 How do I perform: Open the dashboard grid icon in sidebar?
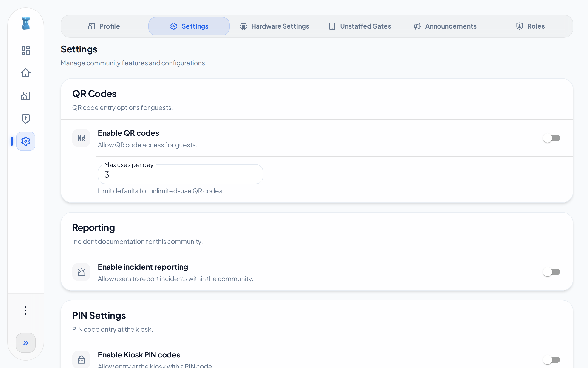click(26, 51)
